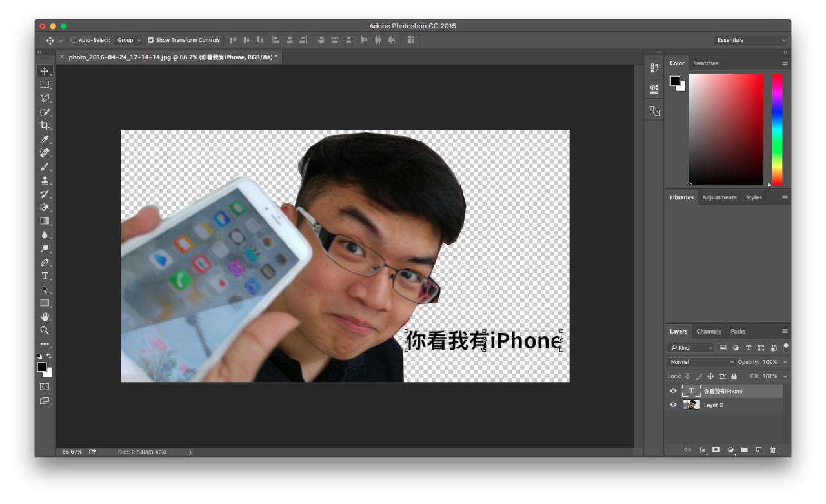This screenshot has width=826, height=504.
Task: Create a new layer group
Action: [744, 450]
